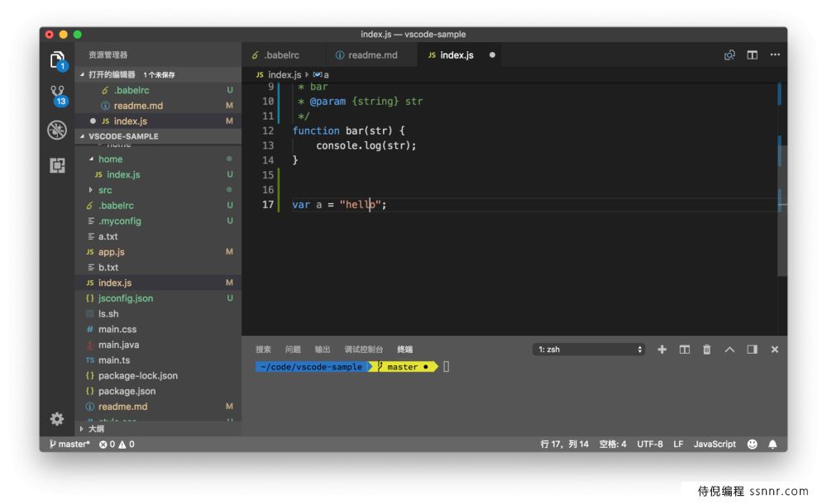The height and width of the screenshot is (504, 827).
Task: Select the 终端 panel tab
Action: point(404,349)
